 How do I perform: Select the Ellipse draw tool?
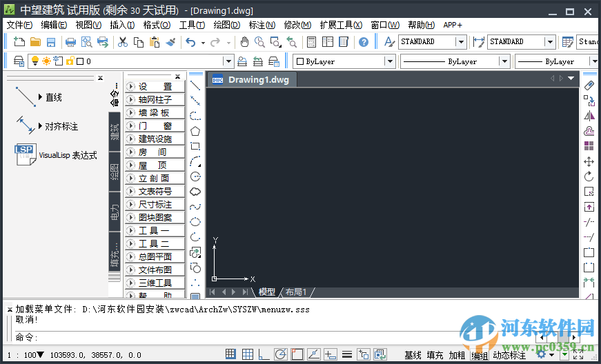195,221
